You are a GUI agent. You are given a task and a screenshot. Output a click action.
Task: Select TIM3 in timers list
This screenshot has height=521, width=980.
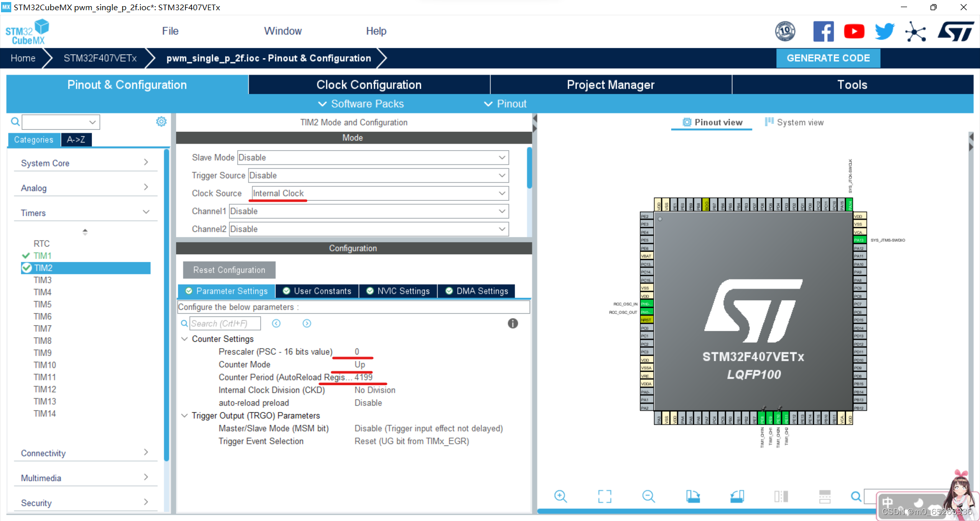(42, 280)
